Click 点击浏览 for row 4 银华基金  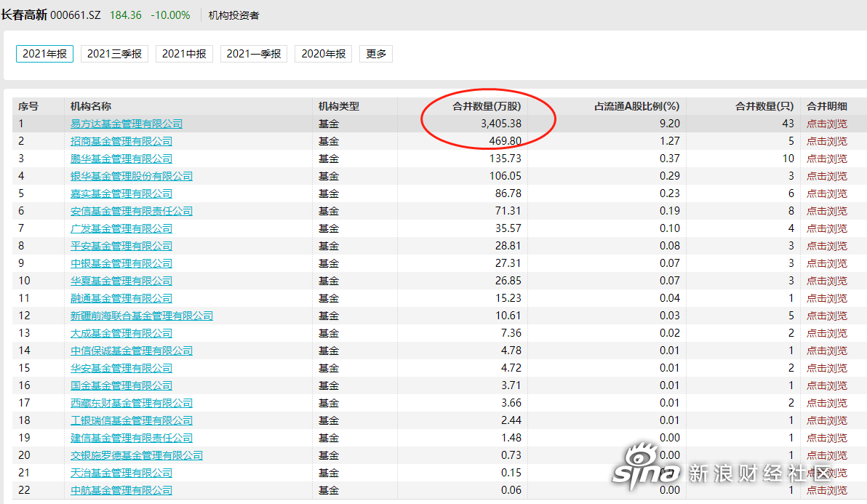[x=827, y=176]
